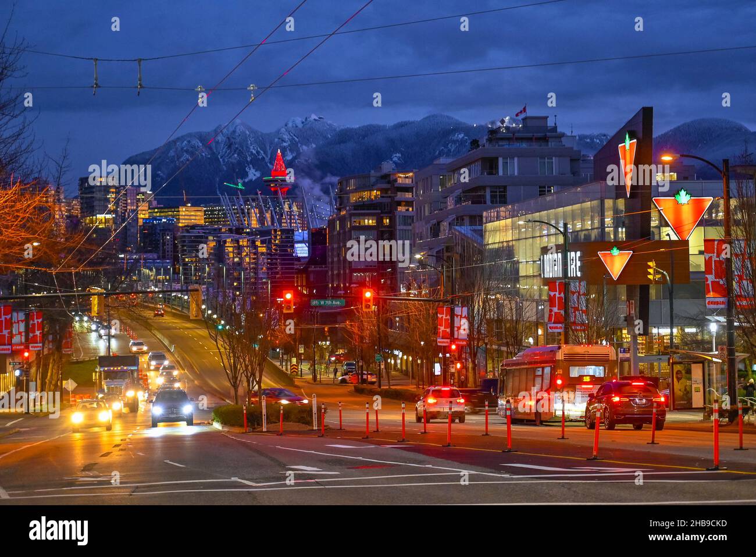
Task: Click the "W 7th Ave." street sign
Action: pyautogui.click(x=327, y=303)
